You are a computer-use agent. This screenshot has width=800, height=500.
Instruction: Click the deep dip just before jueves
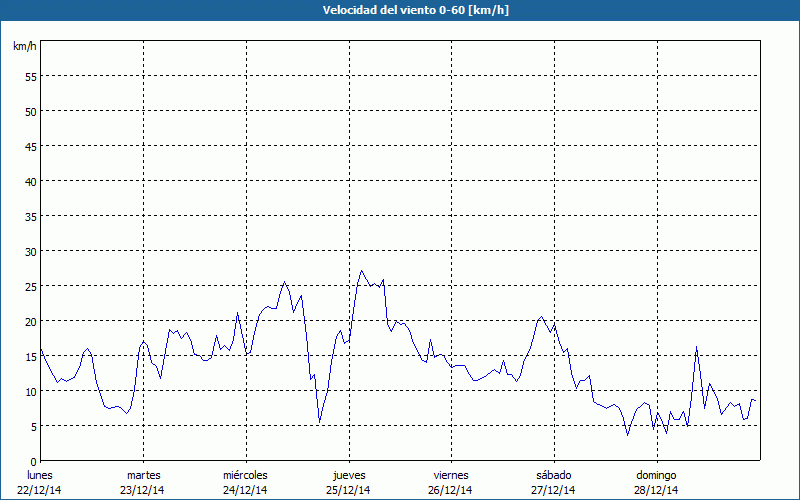pyautogui.click(x=320, y=422)
